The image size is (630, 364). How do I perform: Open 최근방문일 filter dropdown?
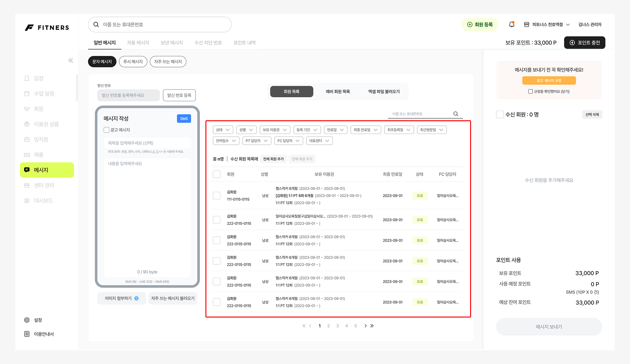click(x=432, y=130)
